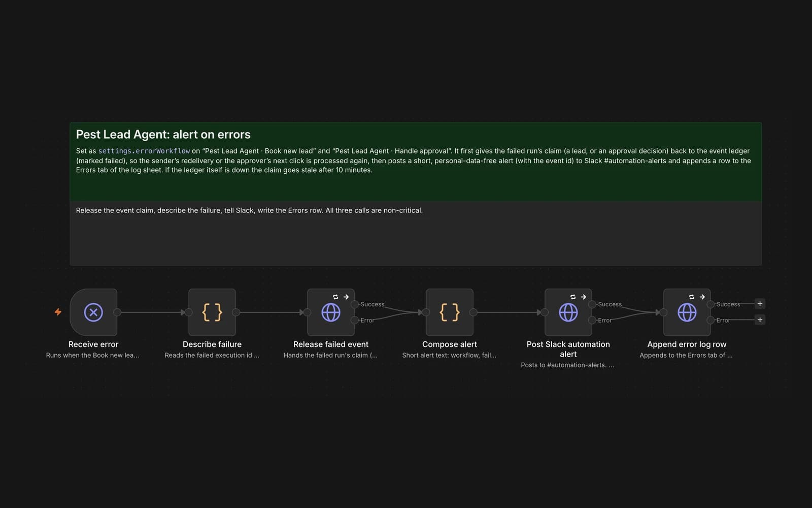The height and width of the screenshot is (508, 812).
Task: Click Append error log row Error output
Action: 711,320
